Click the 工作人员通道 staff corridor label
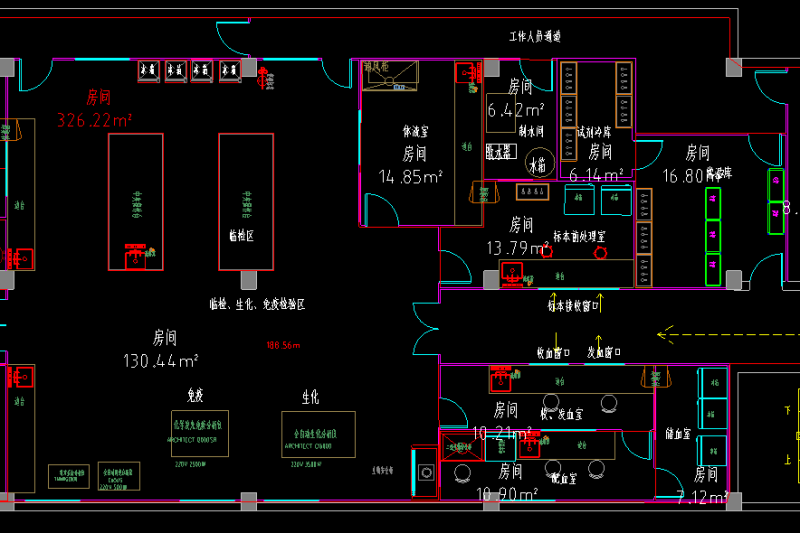 point(535,37)
